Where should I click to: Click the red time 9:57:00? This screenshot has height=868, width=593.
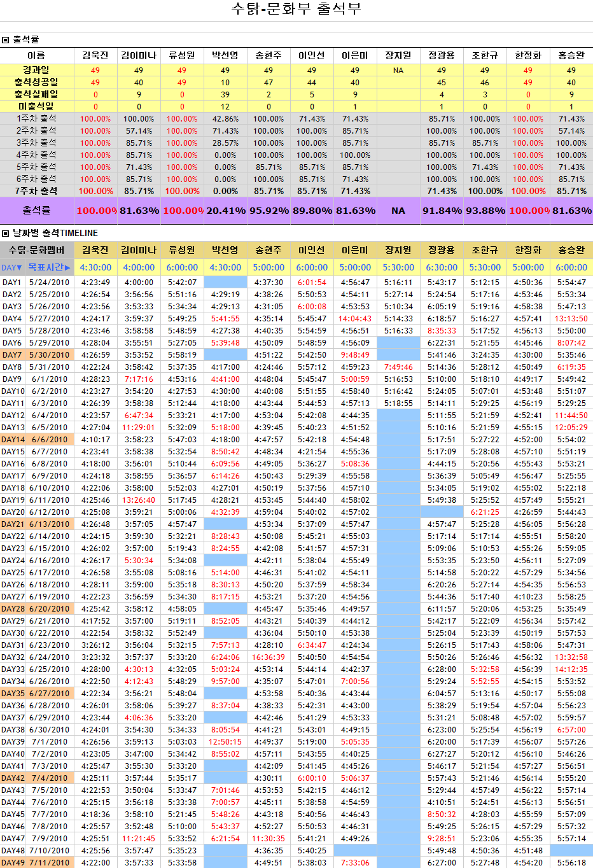click(225, 682)
